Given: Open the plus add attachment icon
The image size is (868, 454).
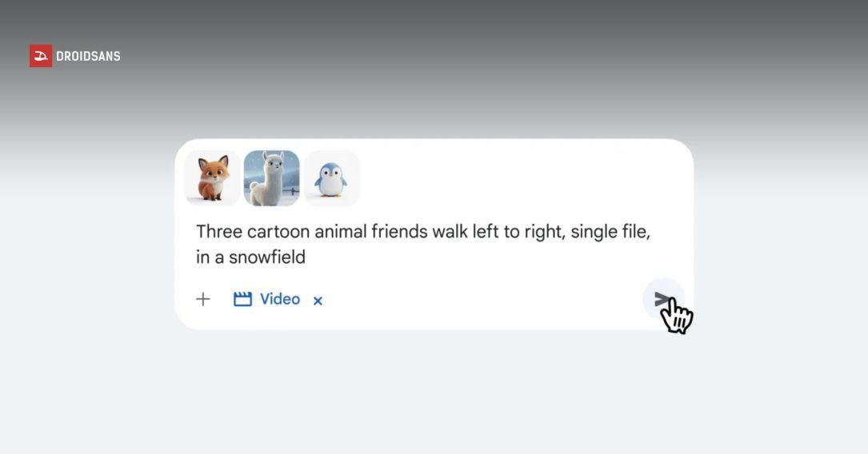Looking at the screenshot, I should tap(203, 299).
